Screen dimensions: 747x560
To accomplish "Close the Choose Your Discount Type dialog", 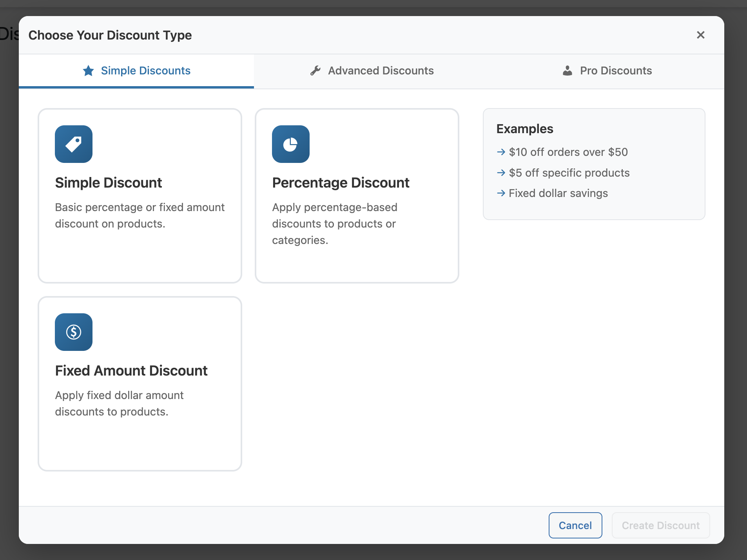I will click(x=700, y=35).
